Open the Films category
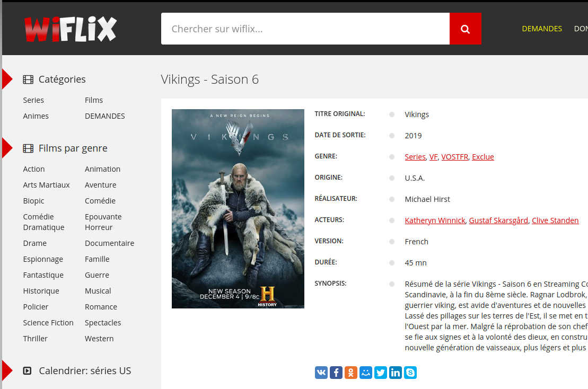The width and height of the screenshot is (588, 389). [94, 100]
